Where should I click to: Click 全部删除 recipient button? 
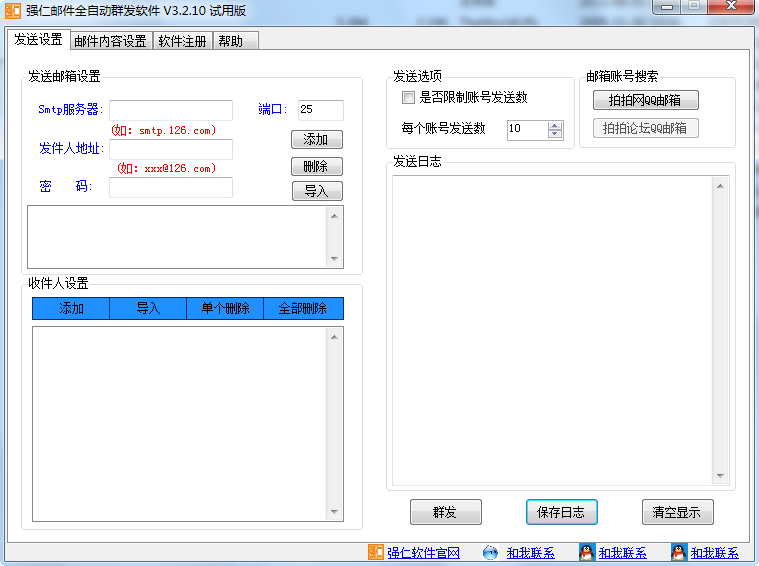pos(303,308)
